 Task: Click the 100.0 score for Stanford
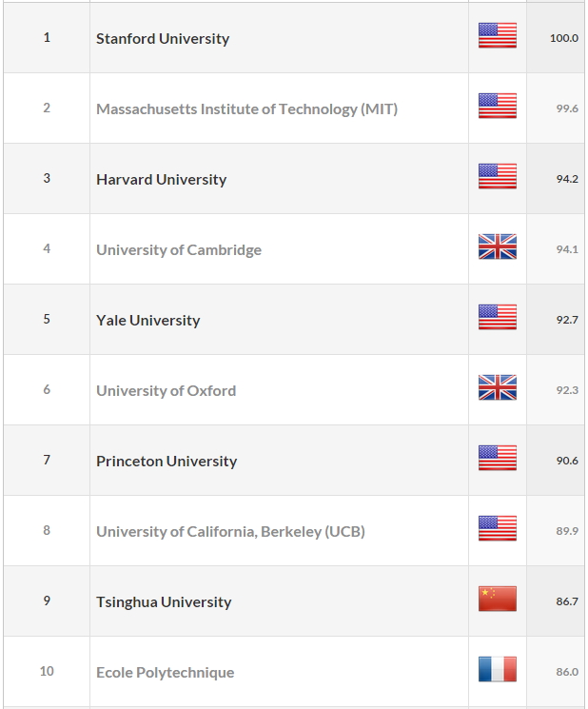pos(564,38)
